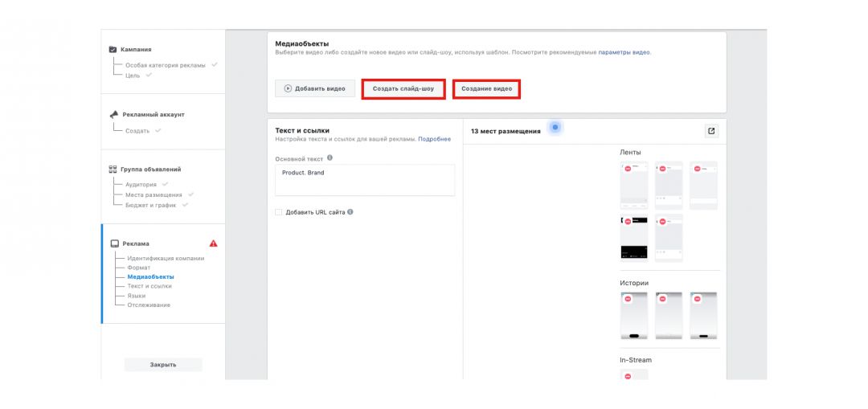The width and height of the screenshot is (868, 409).
Task: Select Аудитория in sidebar
Action: (x=141, y=184)
